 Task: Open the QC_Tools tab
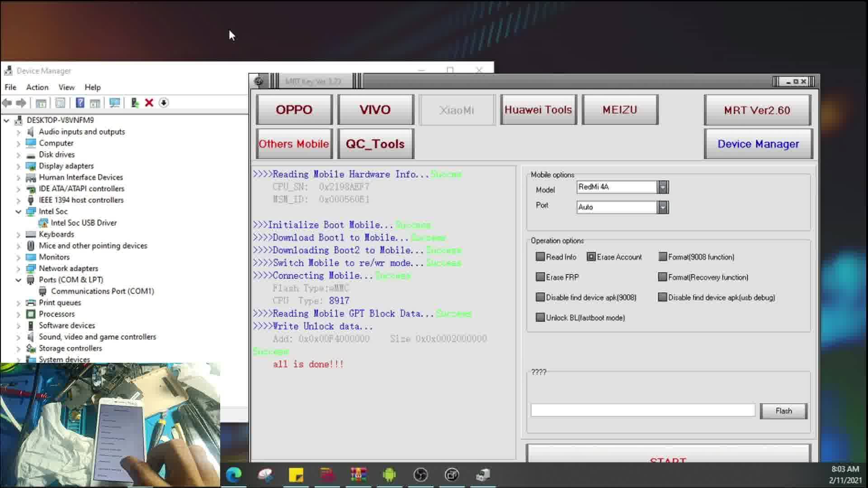pyautogui.click(x=376, y=144)
